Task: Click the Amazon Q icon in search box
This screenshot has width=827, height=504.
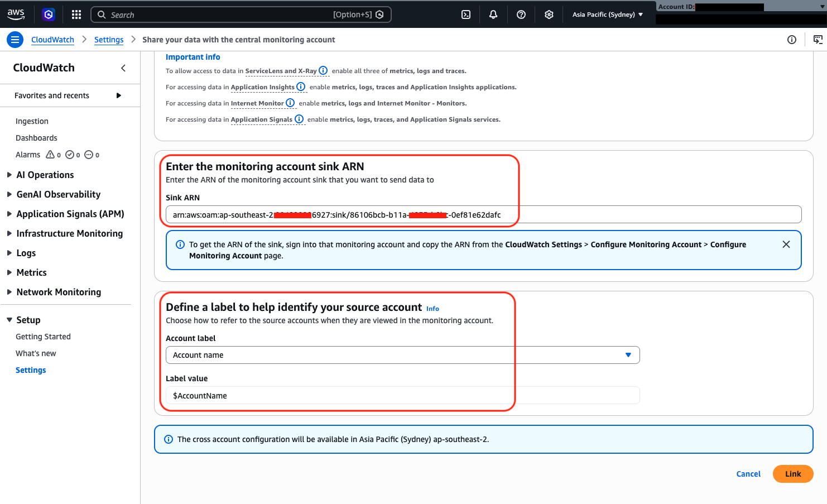Action: (380, 15)
